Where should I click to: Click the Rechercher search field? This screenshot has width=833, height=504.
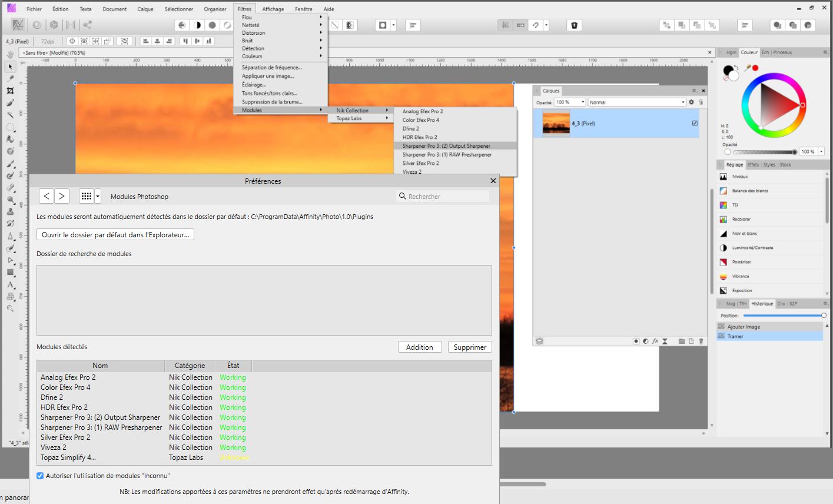coord(443,196)
